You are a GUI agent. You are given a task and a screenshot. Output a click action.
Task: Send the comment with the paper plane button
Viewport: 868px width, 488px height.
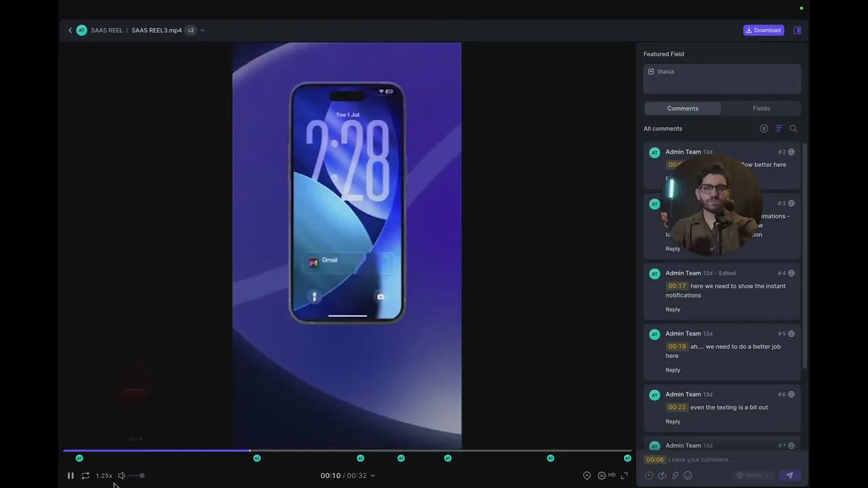click(x=789, y=476)
